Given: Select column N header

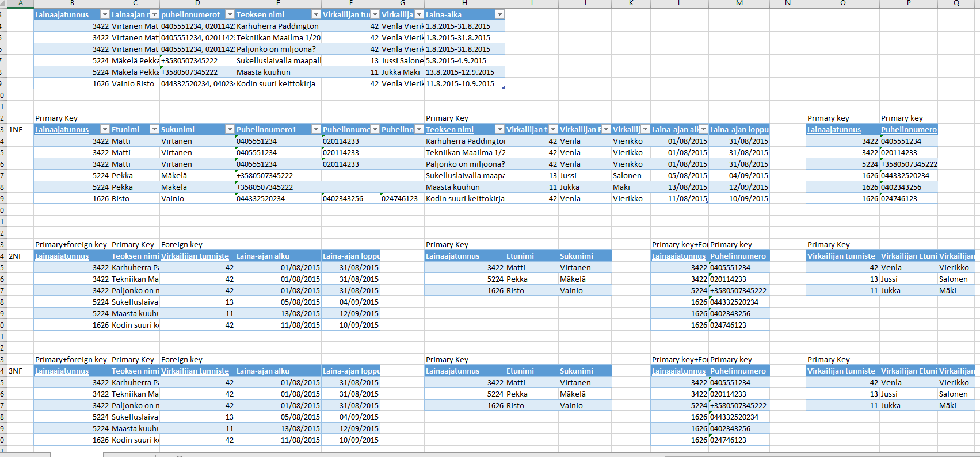Looking at the screenshot, I should tap(787, 3).
